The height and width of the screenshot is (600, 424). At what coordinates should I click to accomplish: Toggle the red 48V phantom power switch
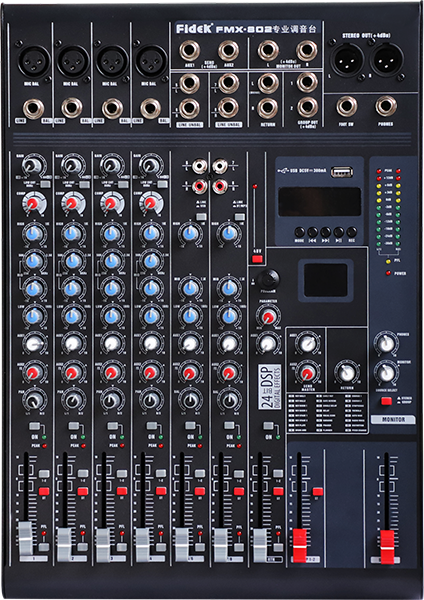tap(257, 259)
